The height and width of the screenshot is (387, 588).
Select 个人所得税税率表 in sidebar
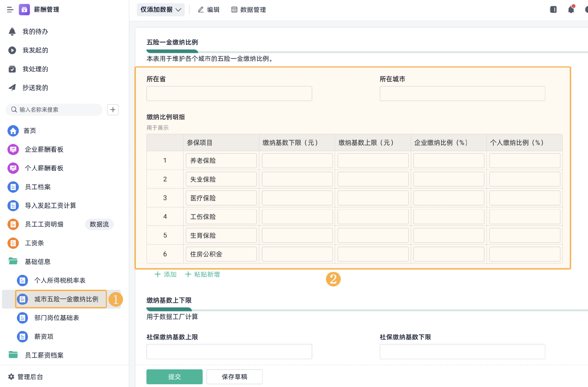tap(60, 280)
